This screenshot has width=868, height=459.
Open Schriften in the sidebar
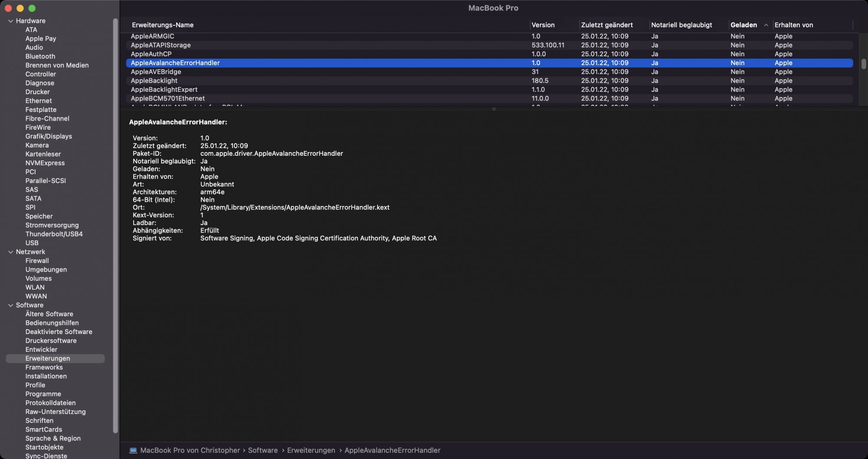pyautogui.click(x=39, y=421)
